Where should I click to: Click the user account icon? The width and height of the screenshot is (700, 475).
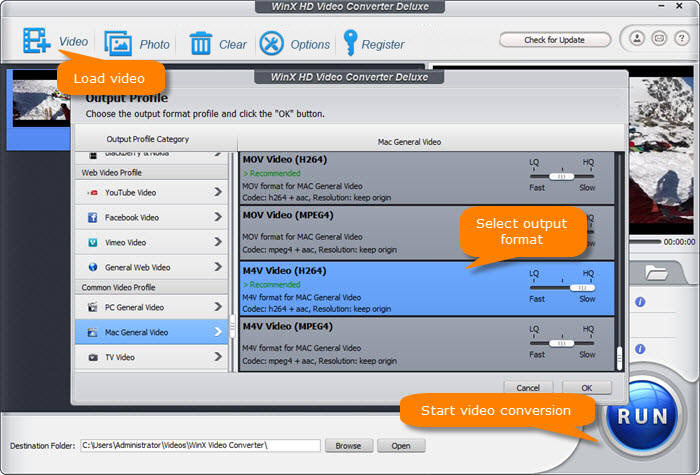(x=637, y=38)
